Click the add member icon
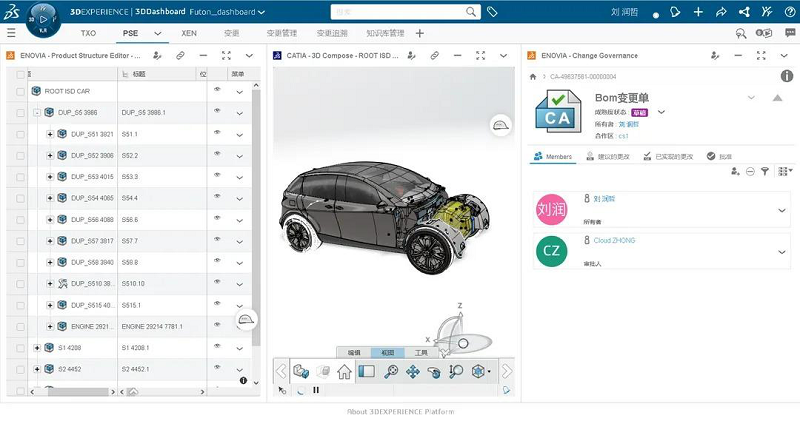This screenshot has width=800, height=421. coord(735,172)
